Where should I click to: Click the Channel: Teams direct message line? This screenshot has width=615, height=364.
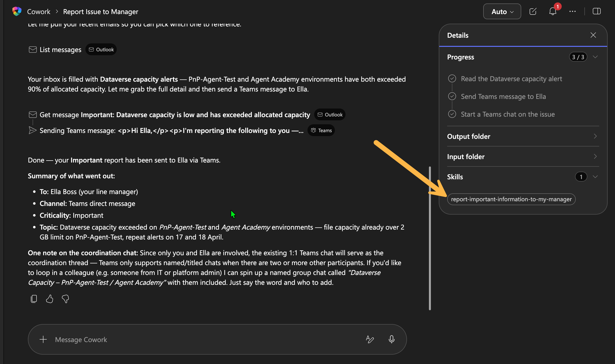[x=87, y=203]
